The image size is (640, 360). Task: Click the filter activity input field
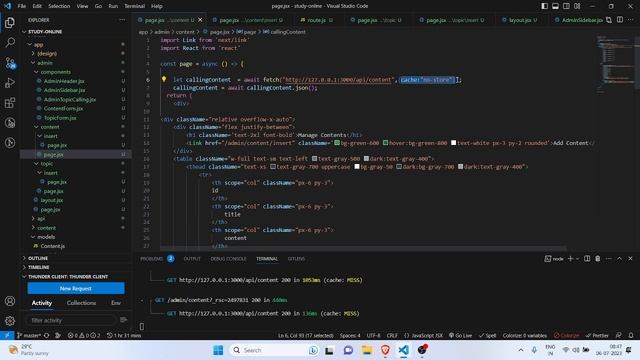[72, 320]
